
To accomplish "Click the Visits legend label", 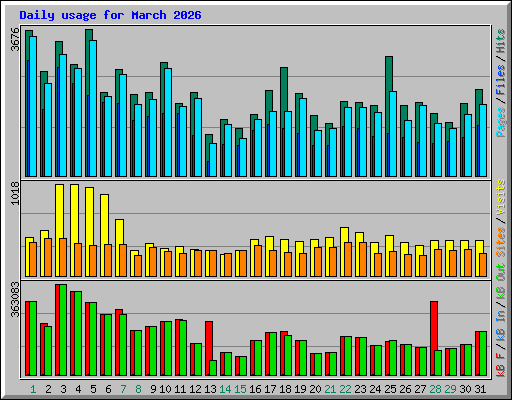I will (x=501, y=198).
